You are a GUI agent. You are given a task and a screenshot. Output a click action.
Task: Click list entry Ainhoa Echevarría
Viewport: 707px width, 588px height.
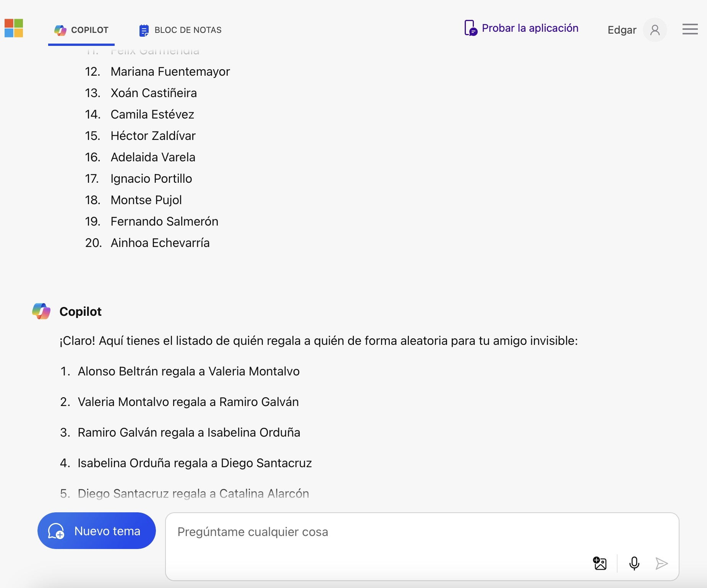point(160,243)
